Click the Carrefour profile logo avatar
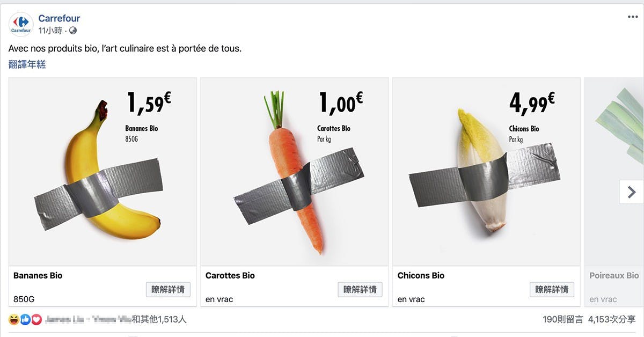 click(21, 25)
